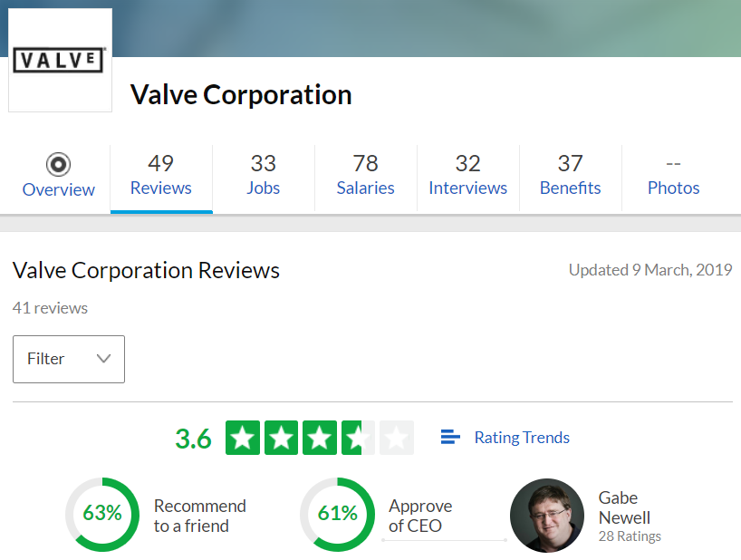
Task: Click the Valve company logo
Action: coord(60,60)
